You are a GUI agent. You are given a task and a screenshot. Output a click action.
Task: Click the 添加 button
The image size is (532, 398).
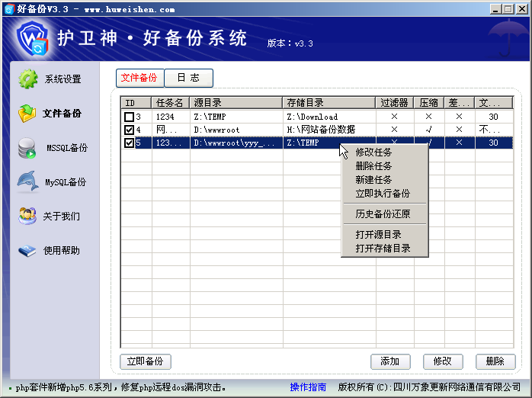click(390, 361)
